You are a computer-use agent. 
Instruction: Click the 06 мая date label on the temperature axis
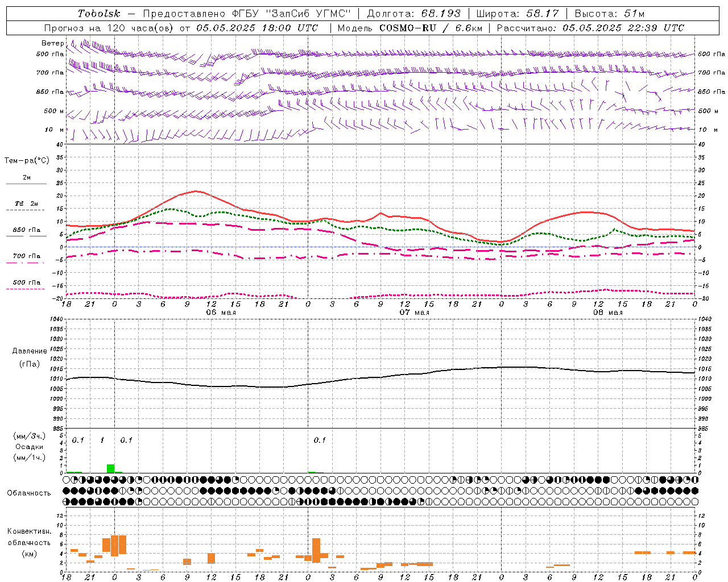[x=221, y=313]
